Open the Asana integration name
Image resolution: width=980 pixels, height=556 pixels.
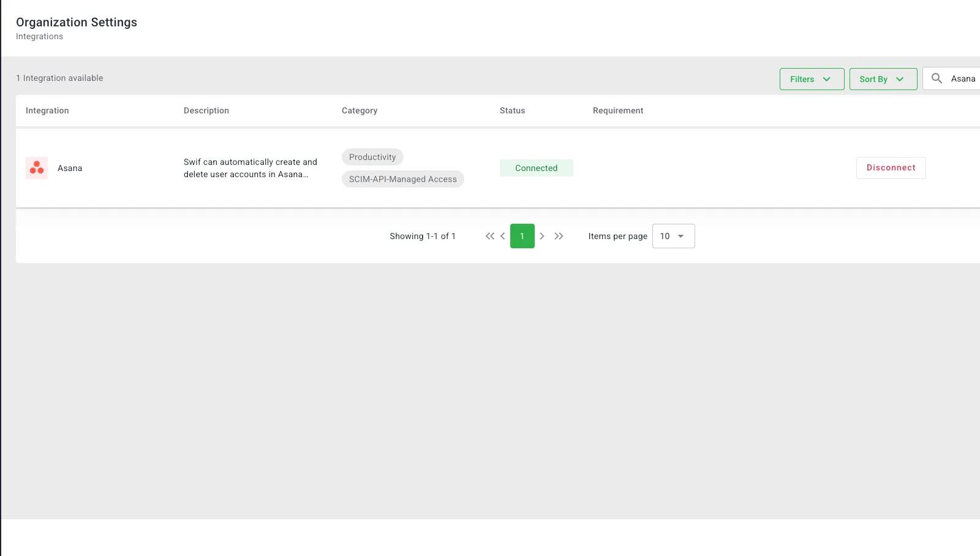click(x=70, y=168)
